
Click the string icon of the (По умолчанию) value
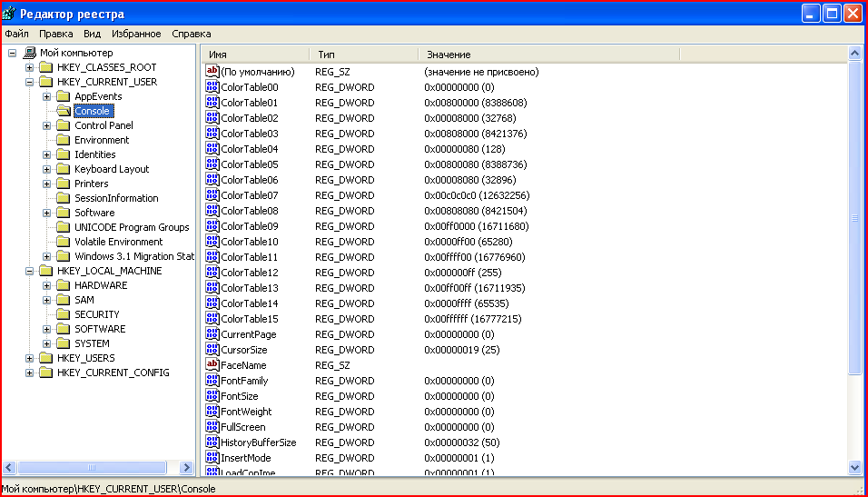(212, 72)
